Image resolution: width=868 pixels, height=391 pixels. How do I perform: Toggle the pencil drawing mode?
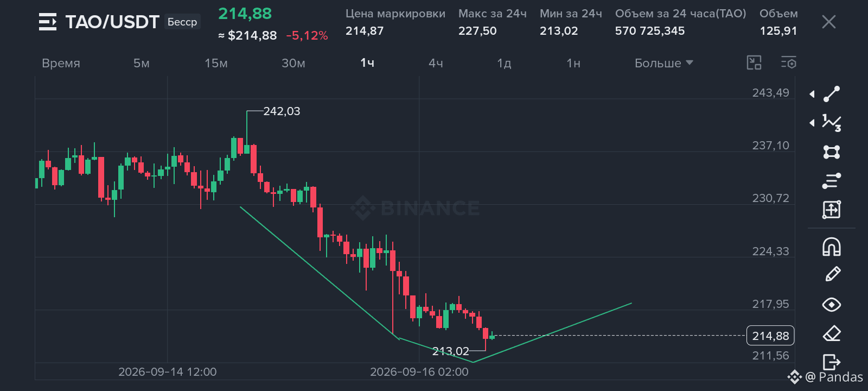click(832, 274)
